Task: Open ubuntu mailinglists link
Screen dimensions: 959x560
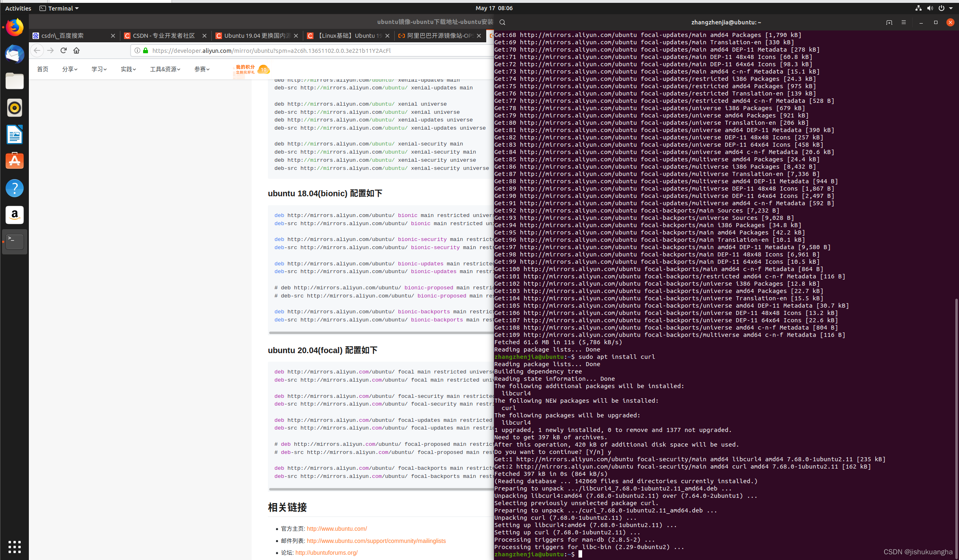Action: tap(376, 541)
